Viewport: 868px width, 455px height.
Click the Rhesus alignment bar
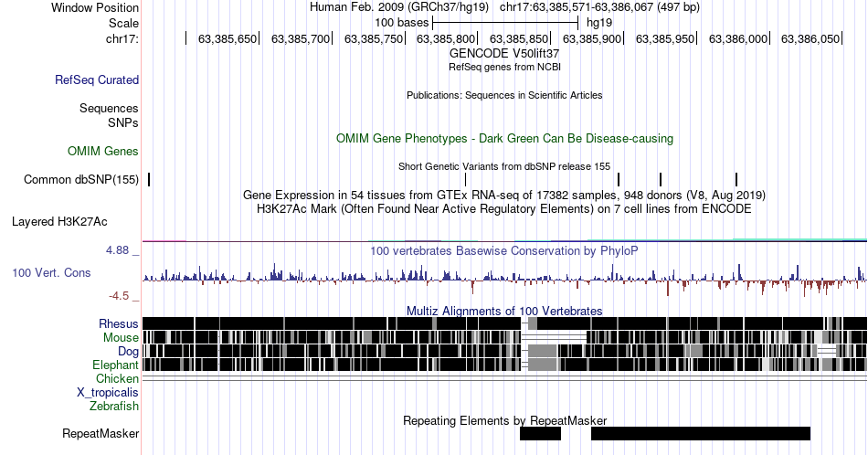(x=504, y=323)
